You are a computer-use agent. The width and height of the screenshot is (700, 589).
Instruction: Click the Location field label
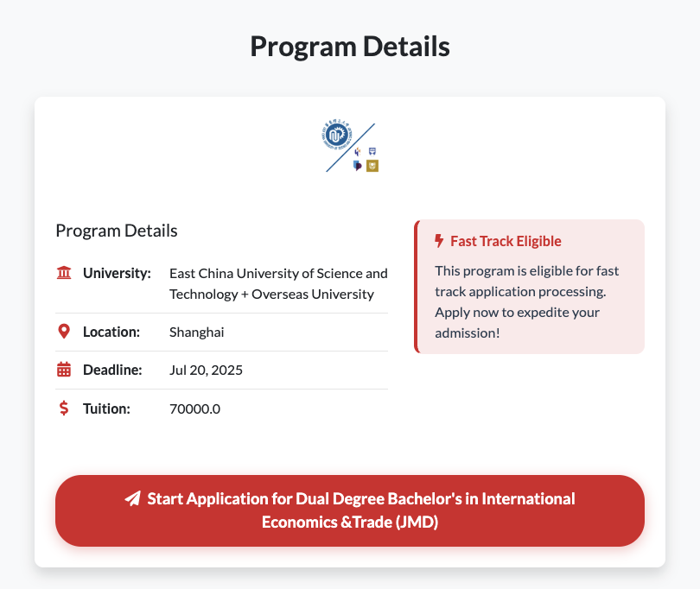pyautogui.click(x=111, y=332)
